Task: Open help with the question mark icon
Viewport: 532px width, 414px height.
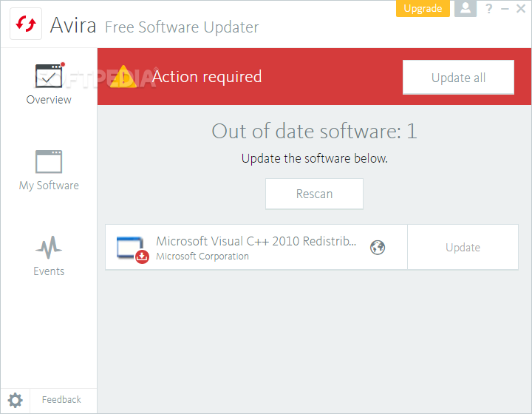Action: 488,8
